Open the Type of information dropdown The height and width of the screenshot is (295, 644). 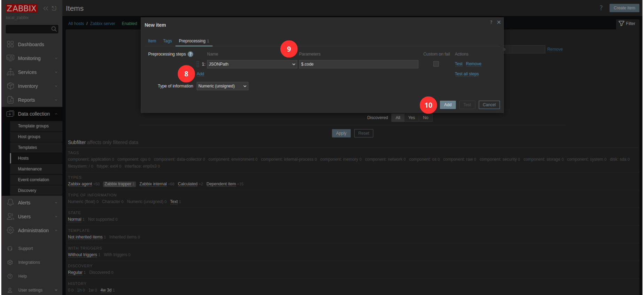222,86
